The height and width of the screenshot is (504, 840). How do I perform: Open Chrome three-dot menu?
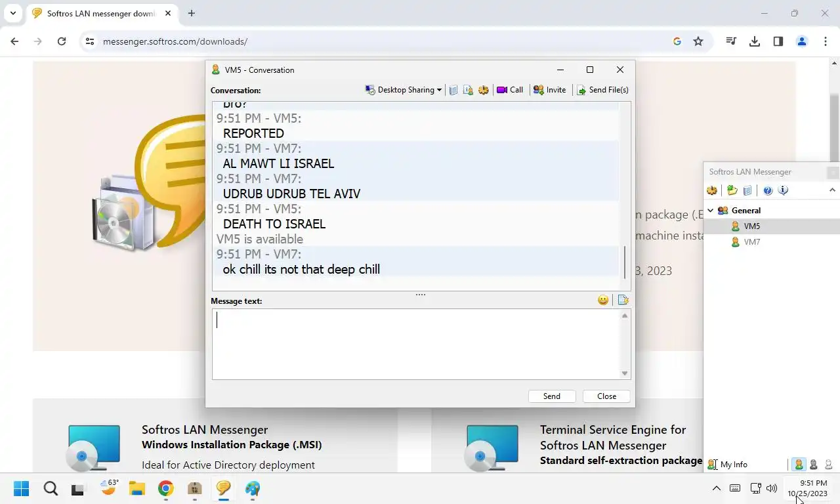(826, 41)
